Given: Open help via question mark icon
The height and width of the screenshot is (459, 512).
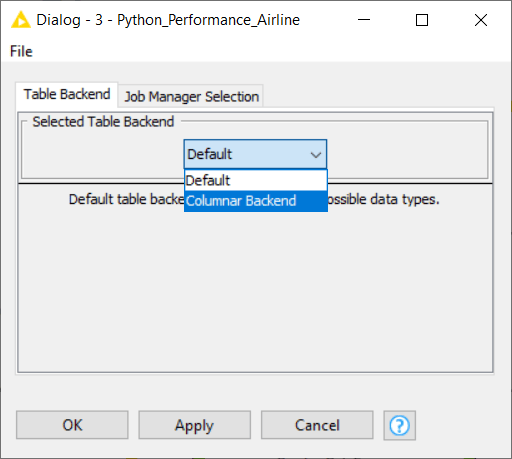Looking at the screenshot, I should [x=399, y=425].
